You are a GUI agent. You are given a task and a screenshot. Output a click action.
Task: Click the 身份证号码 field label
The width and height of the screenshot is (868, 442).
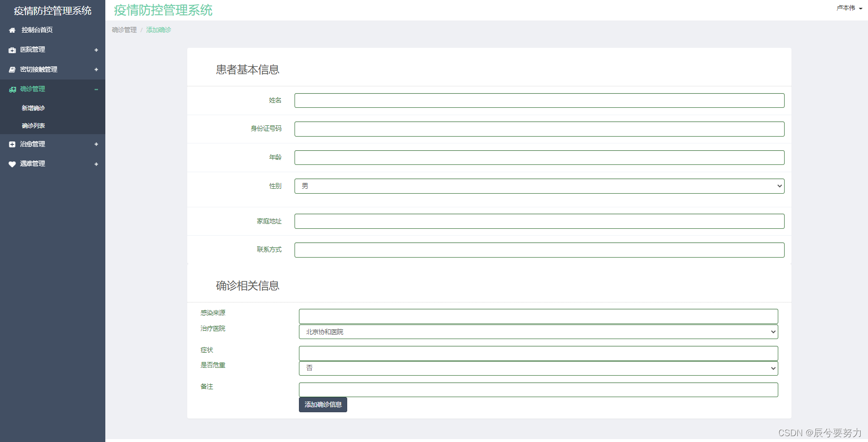click(x=266, y=128)
